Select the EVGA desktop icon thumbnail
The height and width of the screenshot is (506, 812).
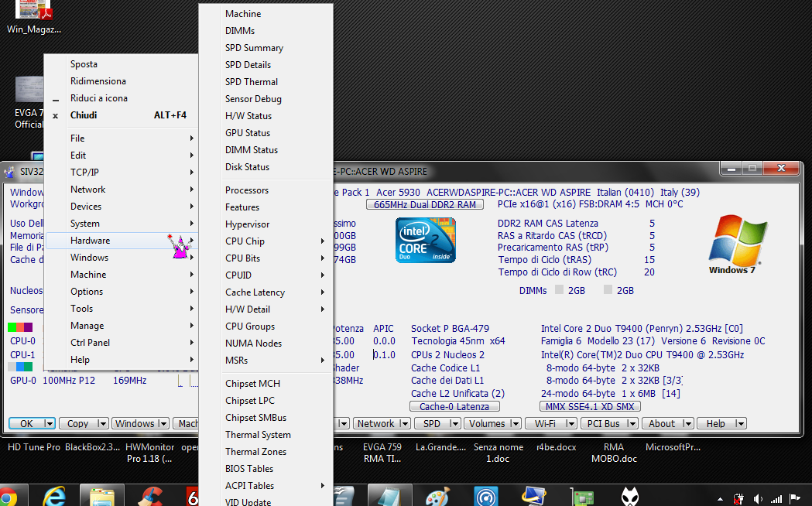click(x=29, y=90)
